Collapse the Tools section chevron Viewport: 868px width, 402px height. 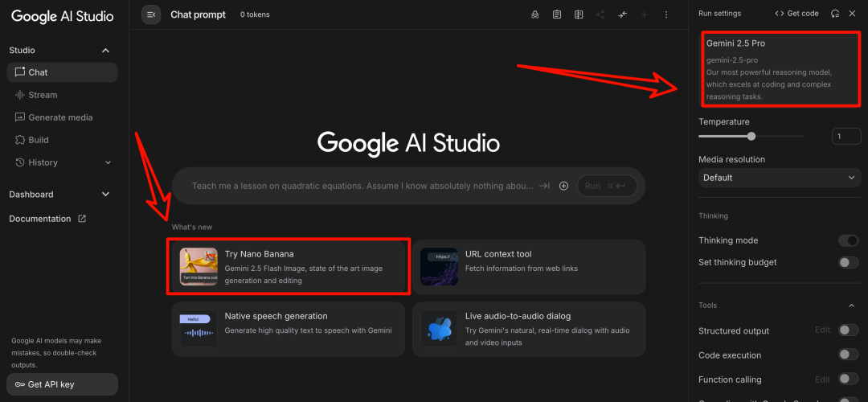pos(852,306)
